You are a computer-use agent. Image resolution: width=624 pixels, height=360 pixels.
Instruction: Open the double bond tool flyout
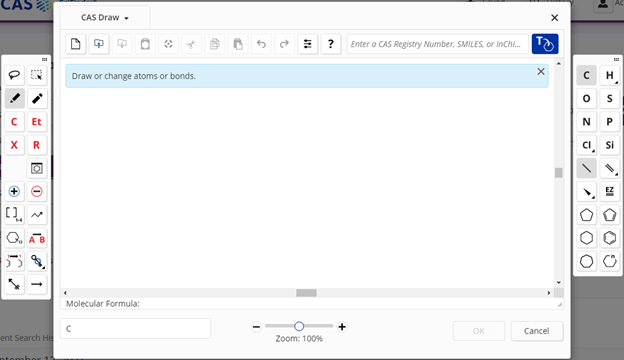tap(609, 168)
